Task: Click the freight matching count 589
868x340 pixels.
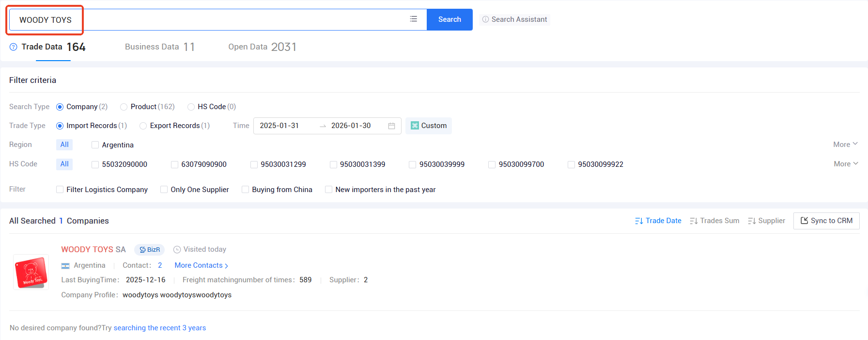Action: (306, 280)
